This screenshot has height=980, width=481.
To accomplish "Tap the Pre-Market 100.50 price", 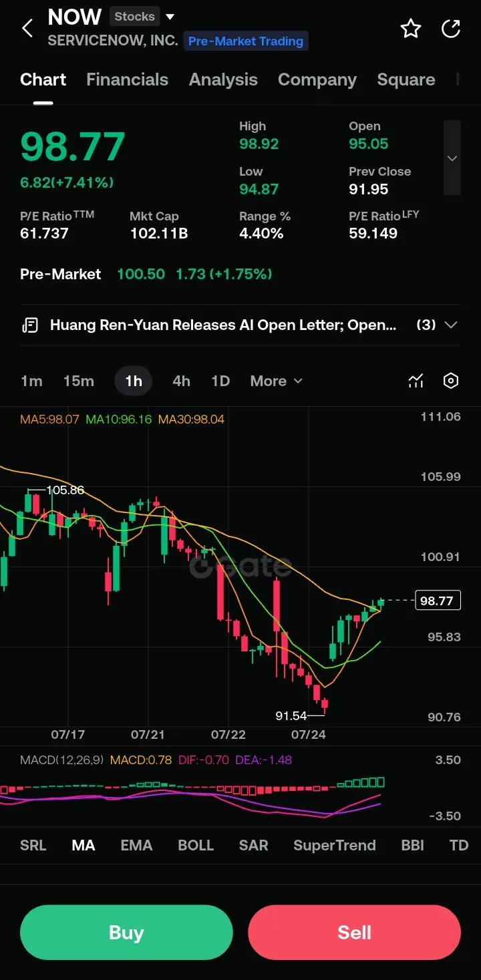I will point(141,274).
